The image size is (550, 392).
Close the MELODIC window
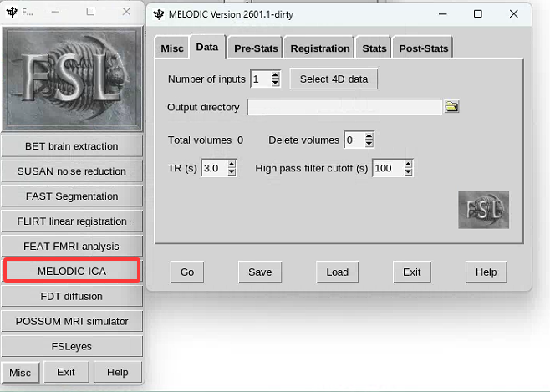point(513,13)
